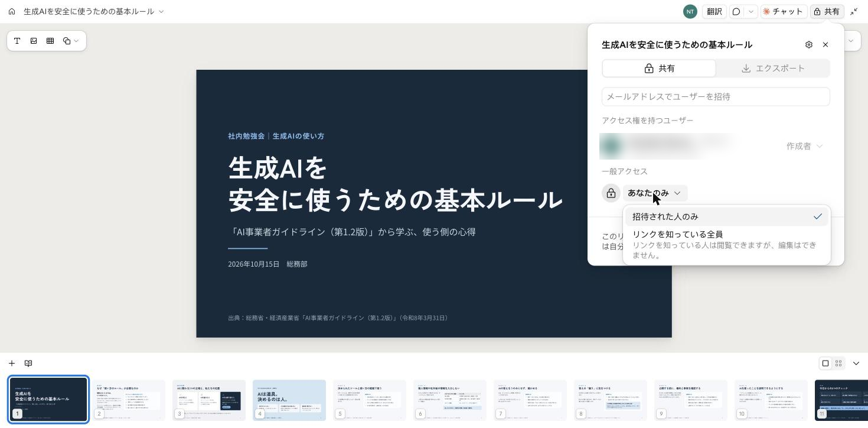The image size is (868, 428).
Task: Open the book icon beside add slide
Action: click(x=28, y=363)
